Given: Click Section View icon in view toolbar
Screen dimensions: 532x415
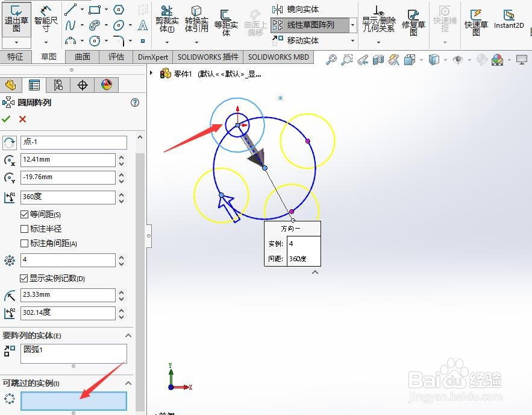Looking at the screenshot, I should pyautogui.click(x=378, y=60).
